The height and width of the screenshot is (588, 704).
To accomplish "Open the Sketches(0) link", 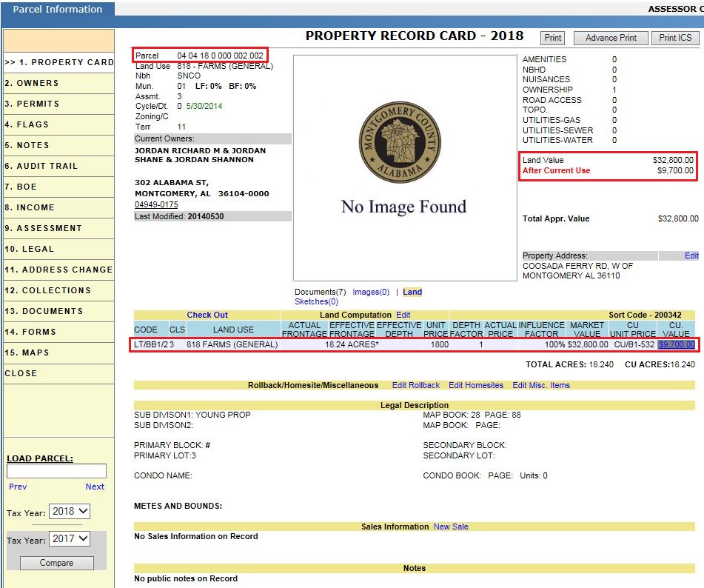I will click(316, 301).
